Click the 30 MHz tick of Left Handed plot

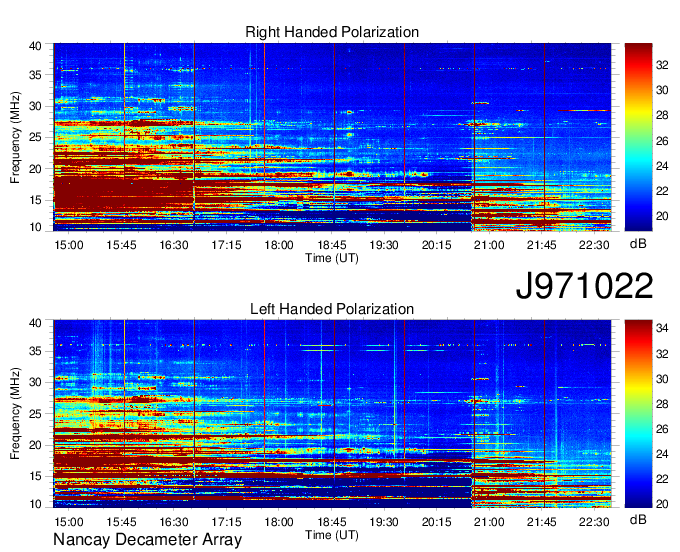click(35, 382)
